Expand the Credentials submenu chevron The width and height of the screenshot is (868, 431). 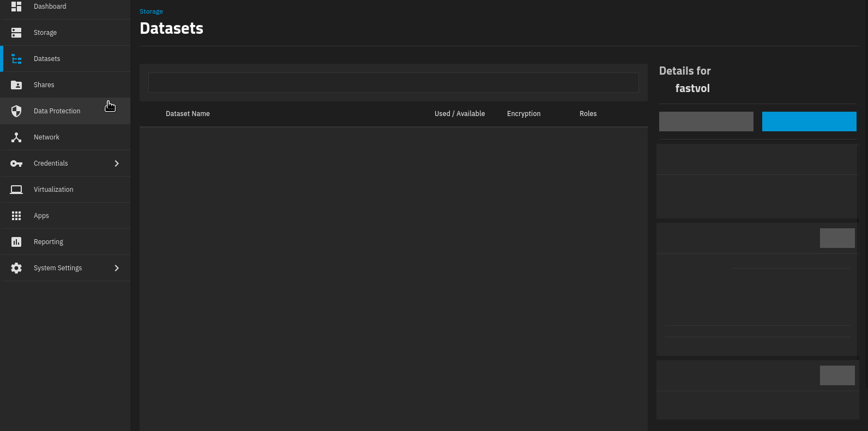[117, 163]
